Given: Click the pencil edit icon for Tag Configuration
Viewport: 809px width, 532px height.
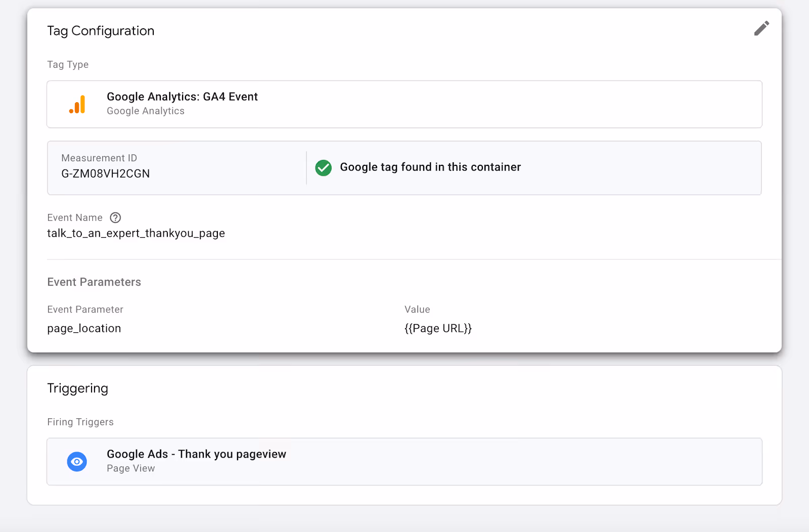Looking at the screenshot, I should (761, 28).
